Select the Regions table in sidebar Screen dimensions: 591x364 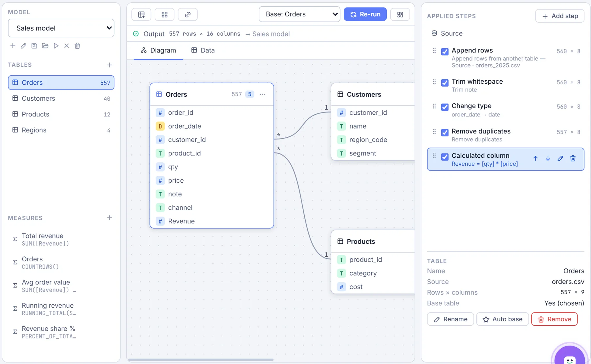click(61, 130)
